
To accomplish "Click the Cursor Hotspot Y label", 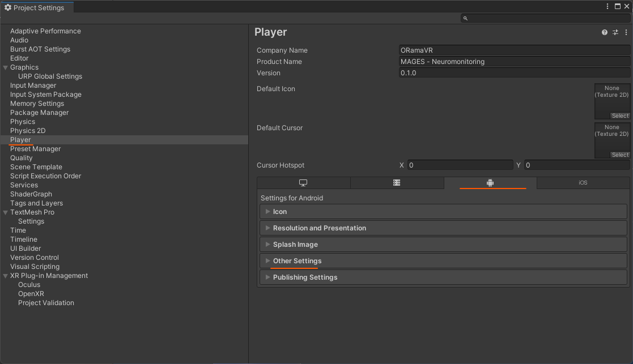I will pyautogui.click(x=519, y=165).
